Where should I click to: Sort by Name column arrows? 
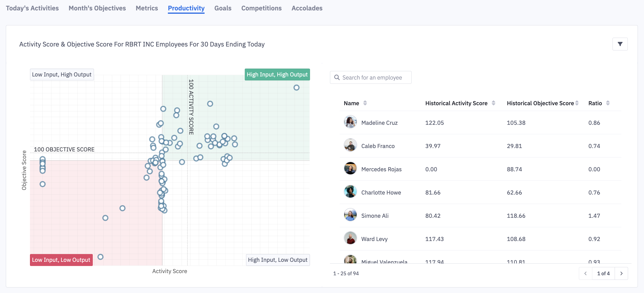pyautogui.click(x=365, y=103)
